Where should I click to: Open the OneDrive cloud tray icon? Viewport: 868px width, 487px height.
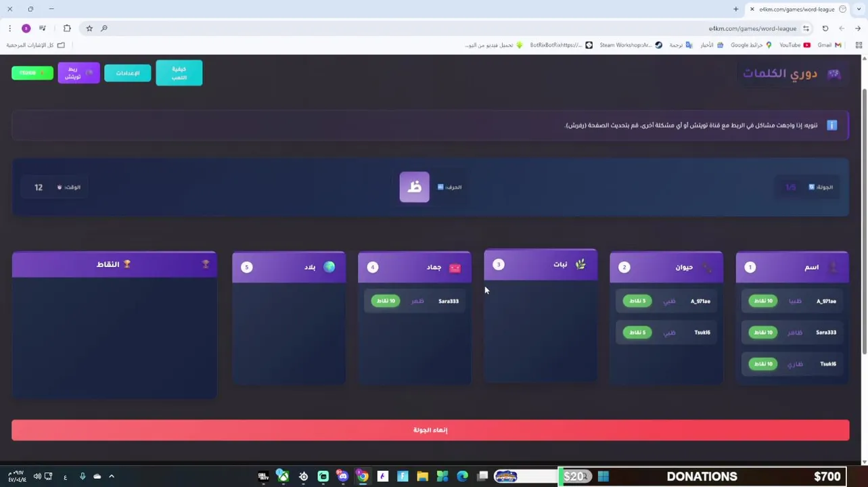(x=97, y=477)
